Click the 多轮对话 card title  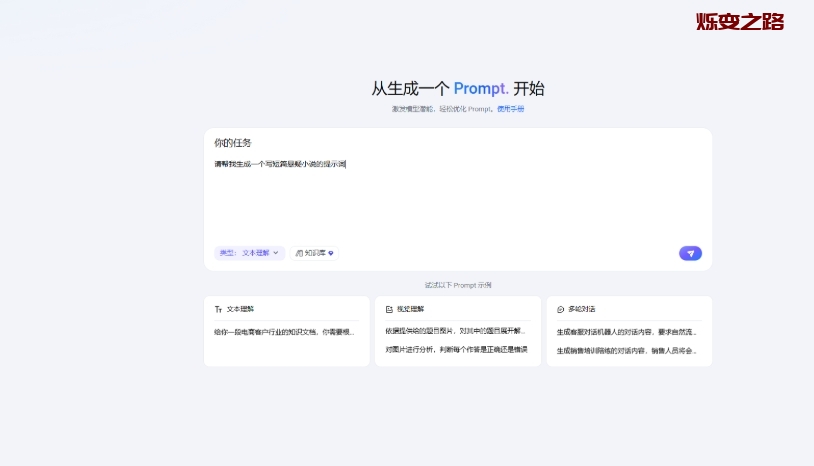[582, 309]
